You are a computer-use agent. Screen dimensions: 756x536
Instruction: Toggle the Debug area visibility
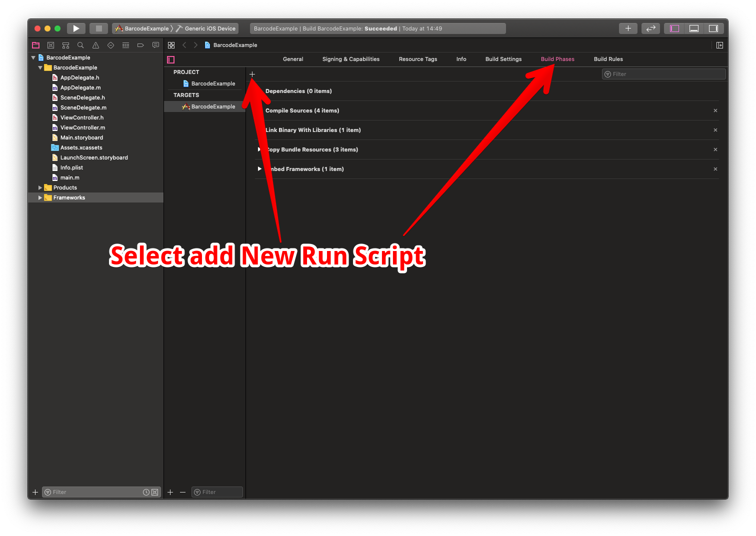693,28
